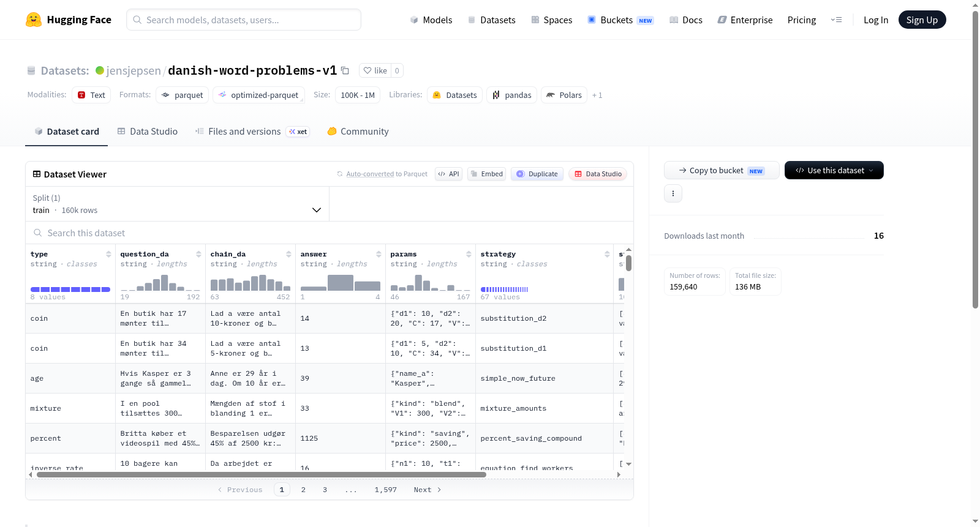Image resolution: width=980 pixels, height=527 pixels.
Task: Select the optimized-parquet format tag
Action: pyautogui.click(x=258, y=95)
